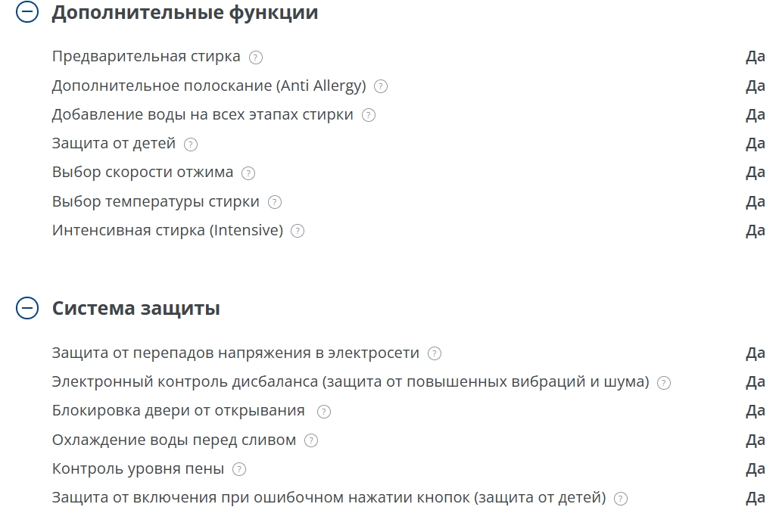Open help icon for Предварительная стирка
This screenshot has height=532, width=779.
click(x=256, y=58)
